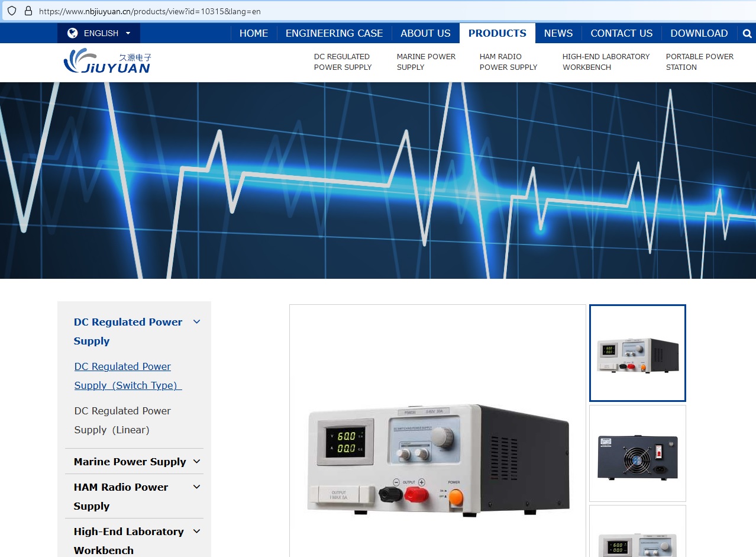Click PORTABLE POWER STATION in sub-navigation
This screenshot has width=756, height=557.
700,62
